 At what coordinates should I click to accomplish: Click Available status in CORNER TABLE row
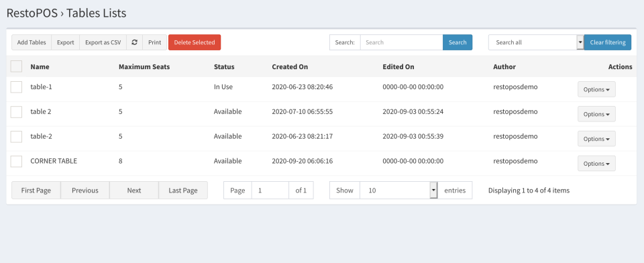pos(228,161)
